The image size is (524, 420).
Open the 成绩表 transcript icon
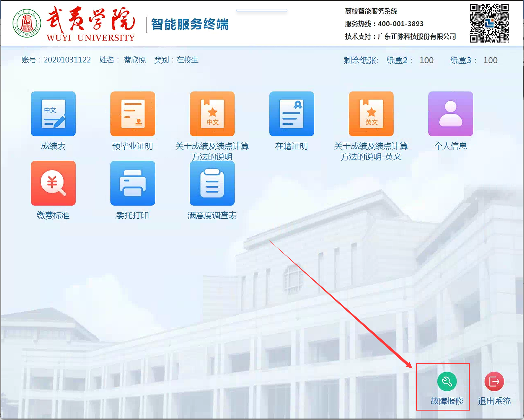pos(53,114)
